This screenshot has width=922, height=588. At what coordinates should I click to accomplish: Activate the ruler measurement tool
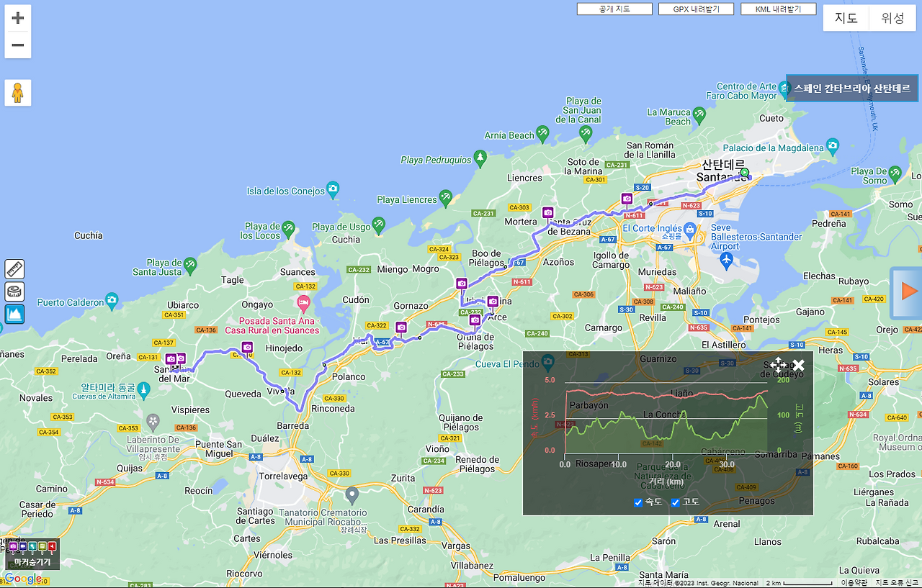(x=14, y=269)
